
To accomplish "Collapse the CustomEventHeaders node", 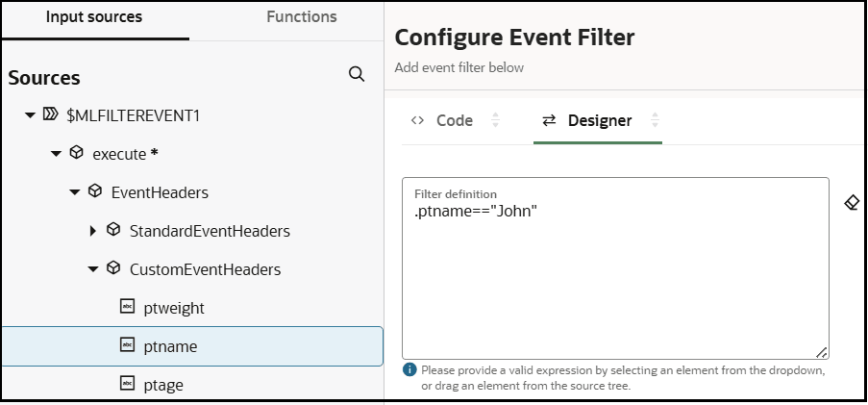I will tap(93, 269).
